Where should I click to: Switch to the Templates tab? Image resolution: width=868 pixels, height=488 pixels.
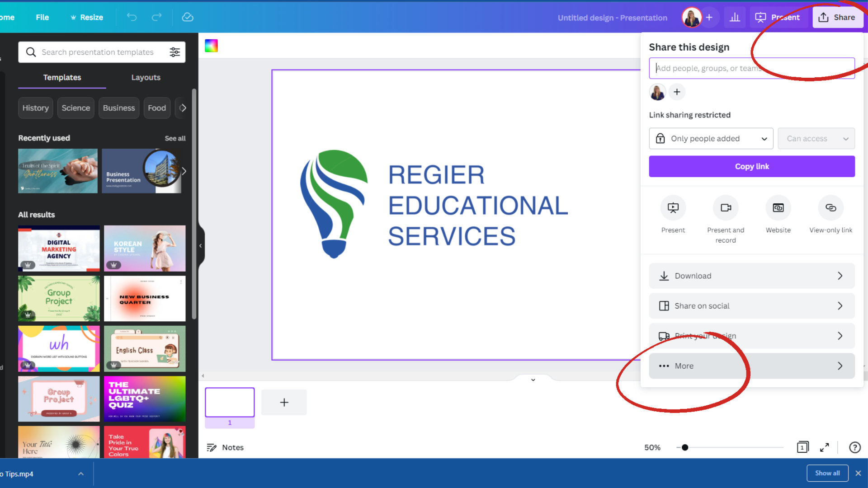pos(62,78)
